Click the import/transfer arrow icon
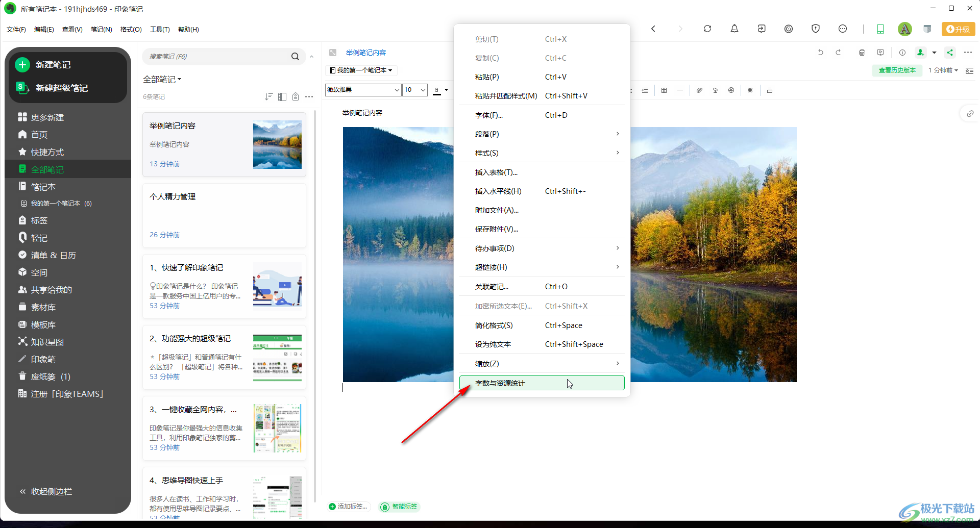980x528 pixels. (x=762, y=29)
